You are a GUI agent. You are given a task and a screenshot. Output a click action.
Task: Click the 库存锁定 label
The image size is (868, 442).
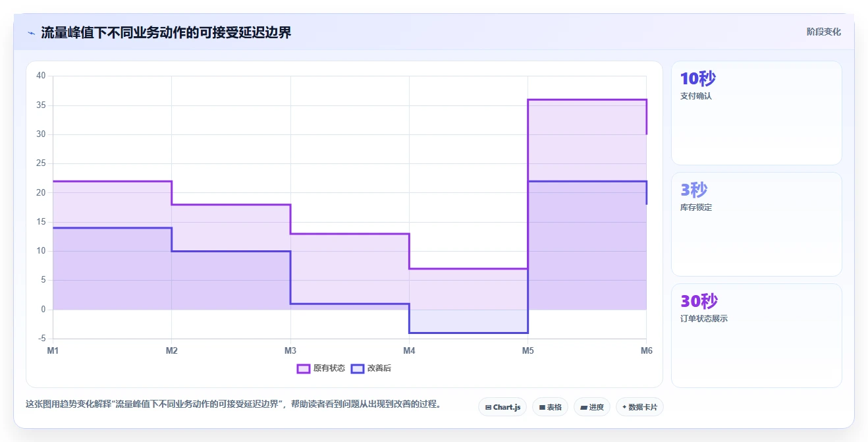pyautogui.click(x=696, y=207)
